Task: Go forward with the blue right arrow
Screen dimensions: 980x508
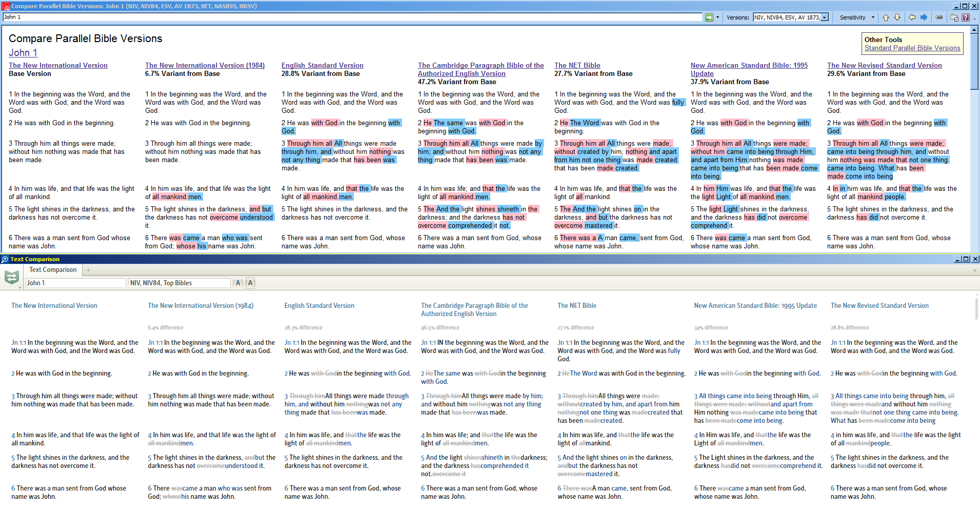Action: point(924,17)
